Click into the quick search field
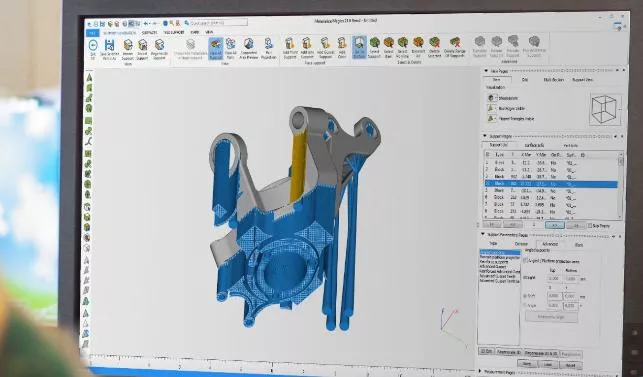 [x=219, y=23]
